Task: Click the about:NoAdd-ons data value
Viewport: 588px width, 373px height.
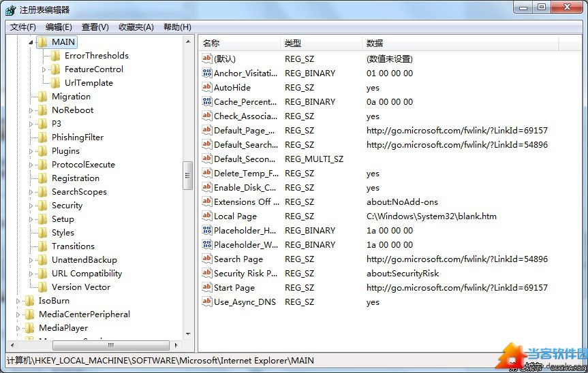Action: [402, 202]
